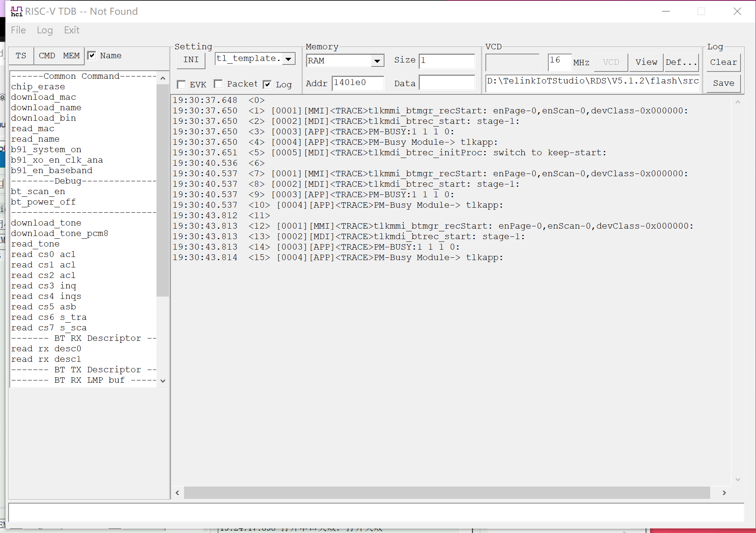Click the log pane right scroll arrow

point(724,493)
